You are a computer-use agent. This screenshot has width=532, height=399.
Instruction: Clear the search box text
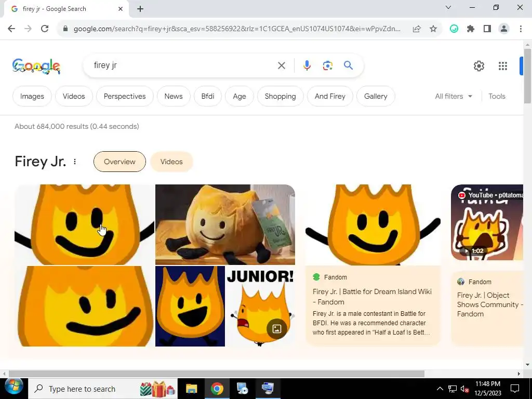281,65
